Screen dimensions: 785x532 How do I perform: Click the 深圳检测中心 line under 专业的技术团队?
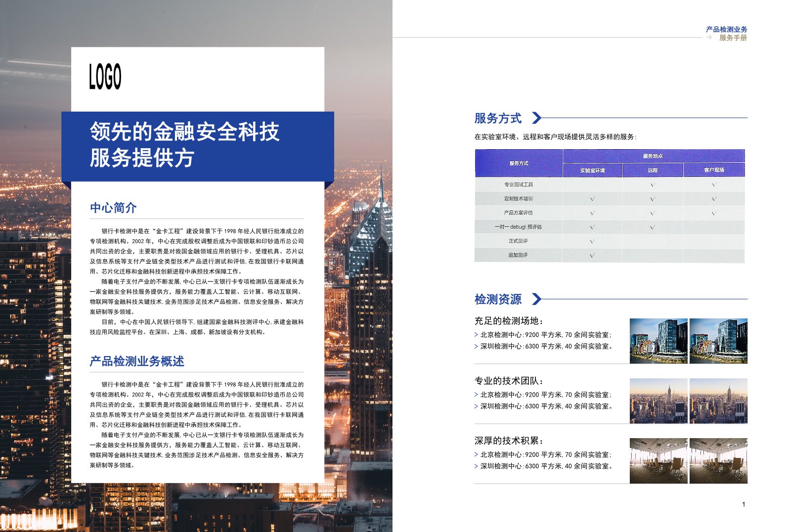[x=546, y=406]
